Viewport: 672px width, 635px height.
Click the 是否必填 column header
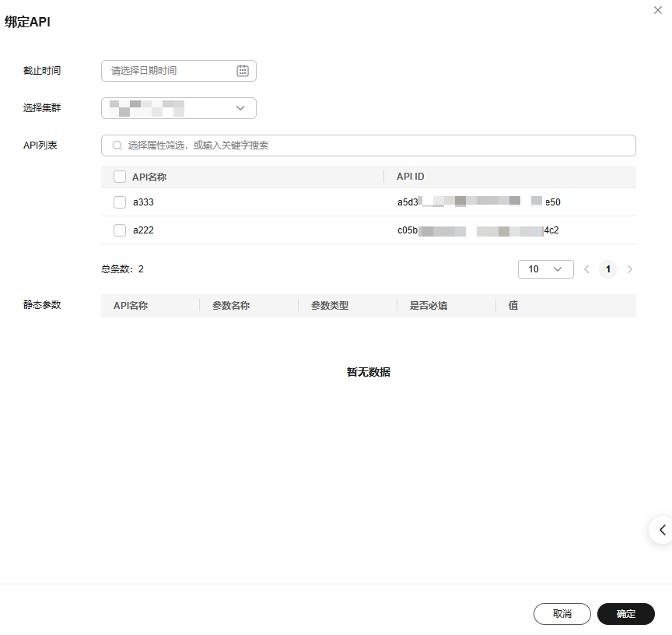click(x=428, y=305)
